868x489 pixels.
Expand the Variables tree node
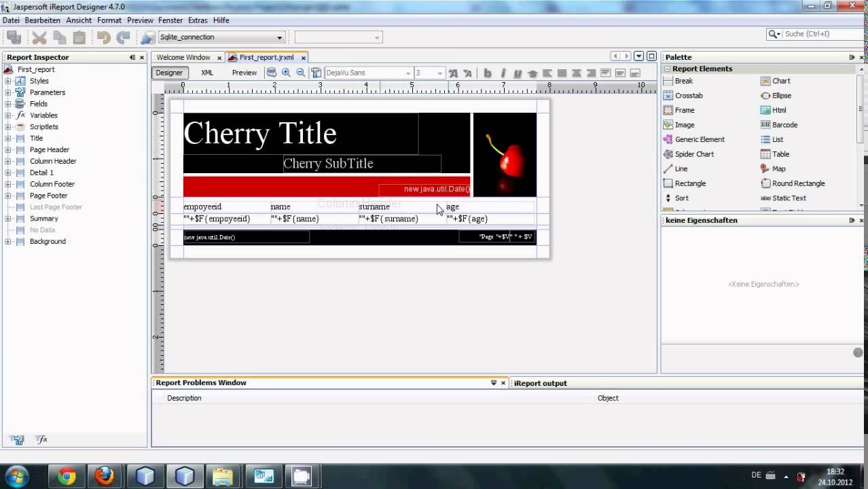tap(8, 115)
